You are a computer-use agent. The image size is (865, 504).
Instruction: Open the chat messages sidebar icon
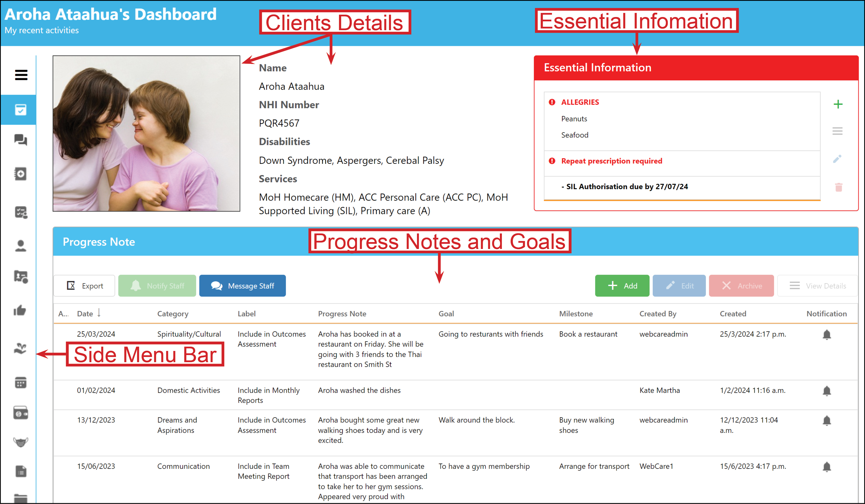(x=20, y=140)
